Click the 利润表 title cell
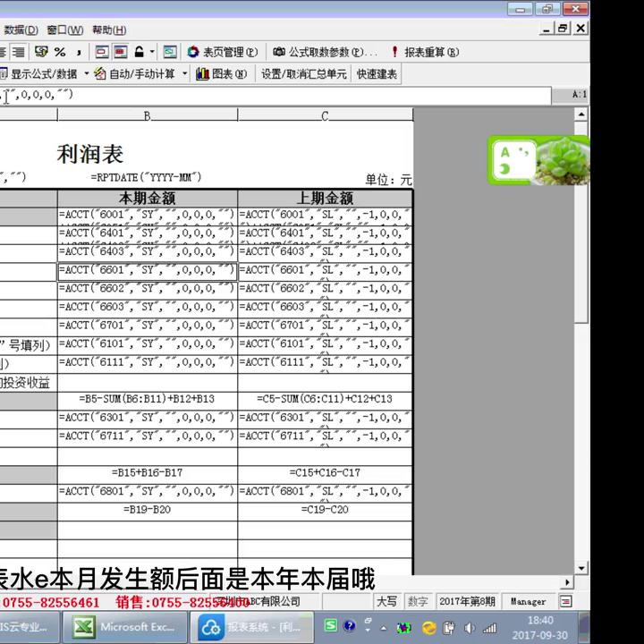 (x=90, y=154)
